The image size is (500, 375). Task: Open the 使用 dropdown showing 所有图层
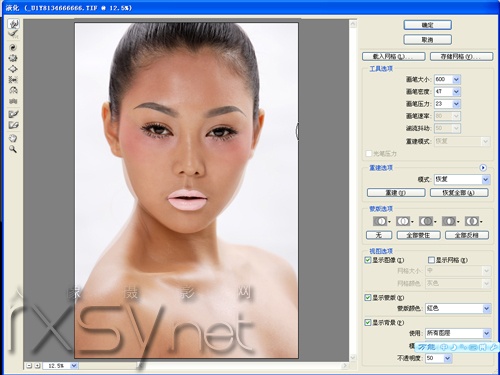pyautogui.click(x=458, y=333)
